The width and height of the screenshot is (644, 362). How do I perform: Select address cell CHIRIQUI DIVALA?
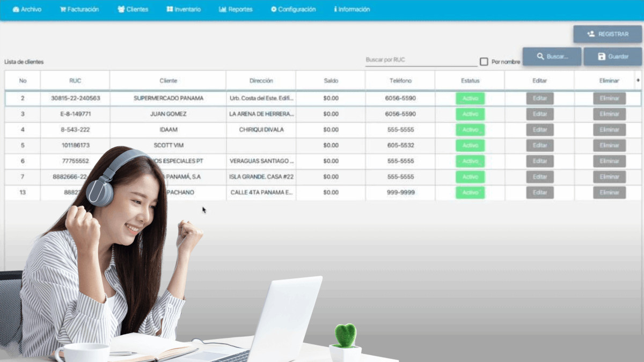point(261,130)
